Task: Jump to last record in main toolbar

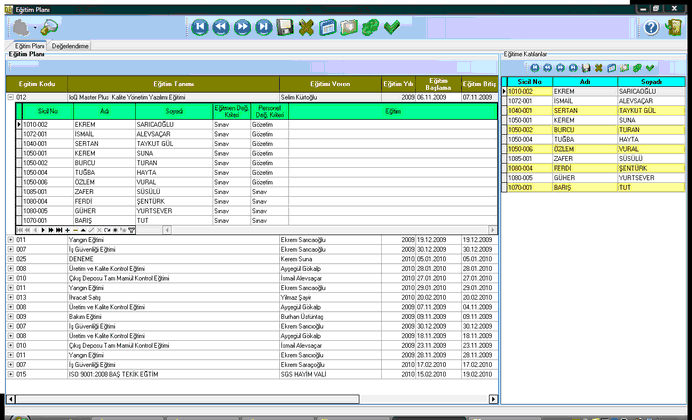Action: pos(263,27)
